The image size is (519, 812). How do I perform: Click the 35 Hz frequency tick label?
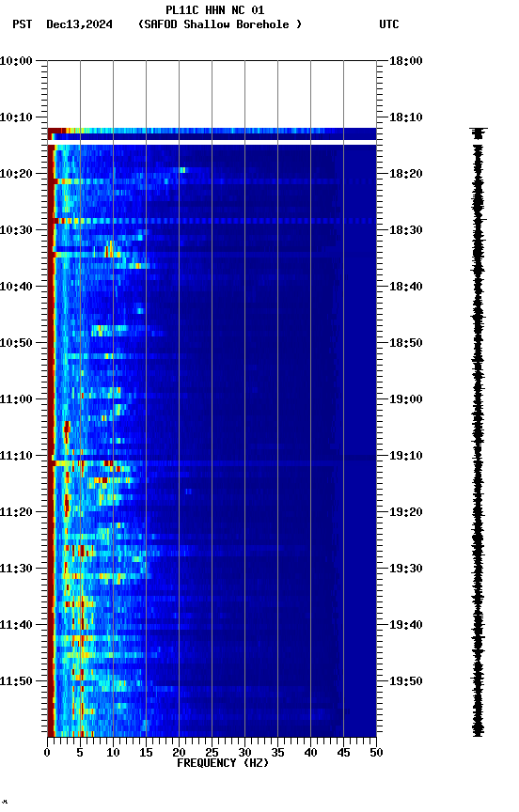(x=277, y=753)
